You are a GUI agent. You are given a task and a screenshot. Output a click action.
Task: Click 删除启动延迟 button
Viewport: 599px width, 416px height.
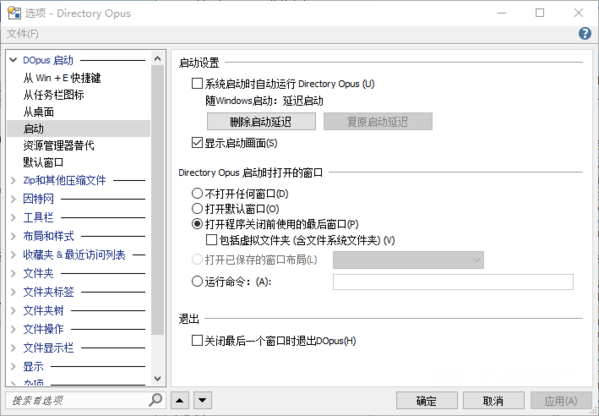(261, 121)
